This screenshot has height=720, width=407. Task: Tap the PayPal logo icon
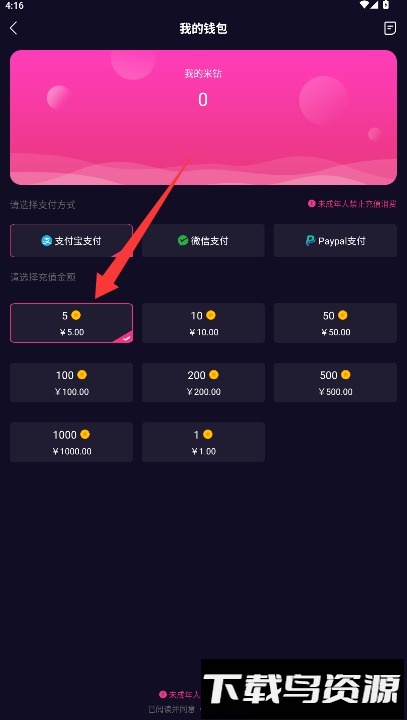click(x=311, y=241)
